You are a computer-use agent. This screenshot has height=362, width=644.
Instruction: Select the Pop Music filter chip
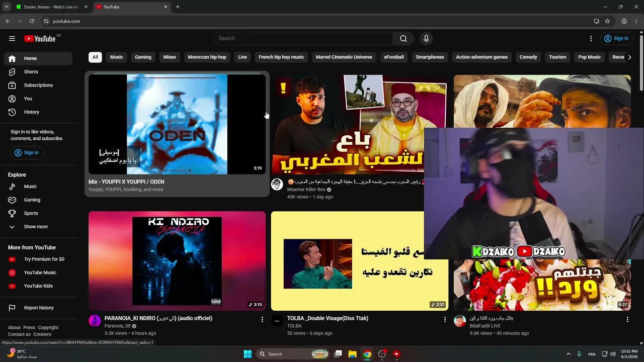click(x=590, y=57)
